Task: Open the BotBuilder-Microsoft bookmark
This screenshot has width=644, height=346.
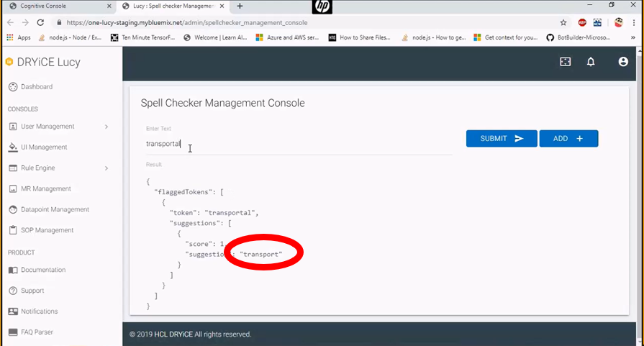Action: point(578,37)
